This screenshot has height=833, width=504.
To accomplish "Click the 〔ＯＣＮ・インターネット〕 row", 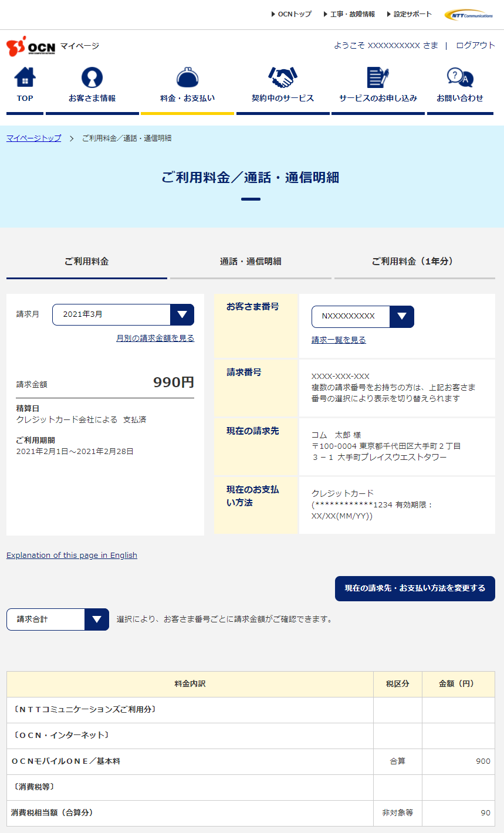I will [251, 736].
